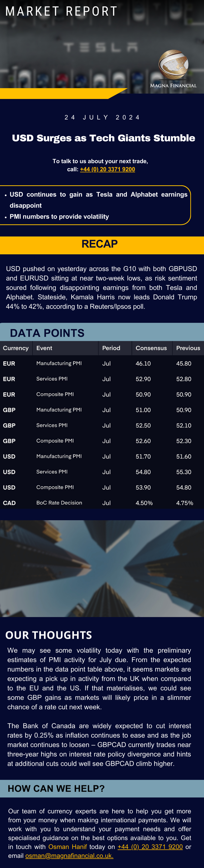This screenshot has height=868, width=204.
Task: Click the EUR Manufacturing PMI row
Action: pyautogui.click(x=102, y=363)
